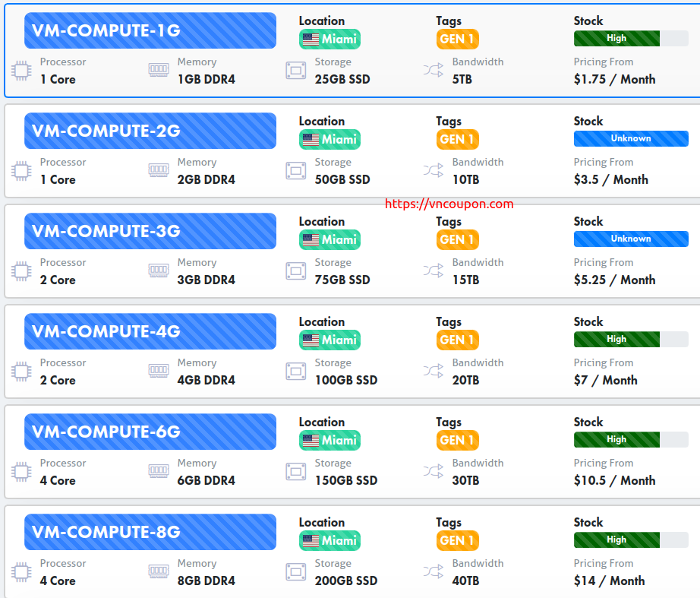Select the "25GB SSD" storage value
This screenshot has height=598, width=700.
click(x=342, y=80)
